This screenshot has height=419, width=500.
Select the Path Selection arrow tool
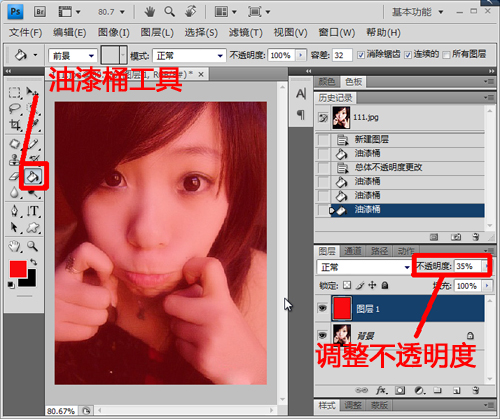tap(14, 227)
